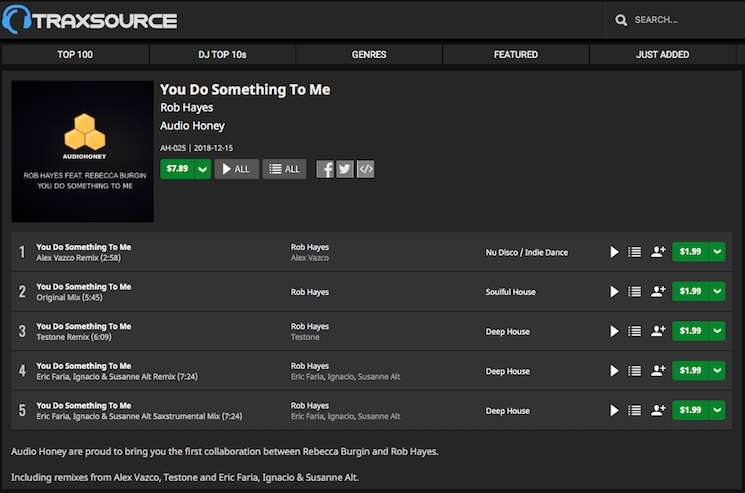Buy Alex Vazco Remix for $1.99

pos(690,252)
